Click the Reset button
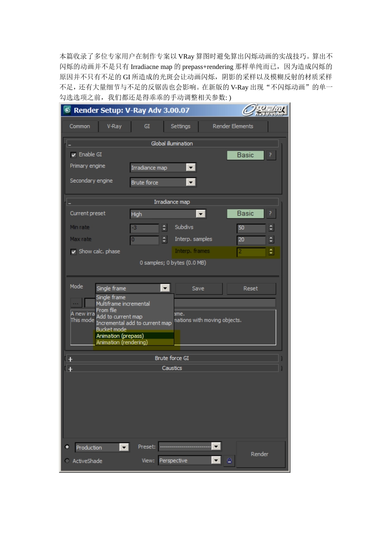This screenshot has height=555, width=392. 251,289
